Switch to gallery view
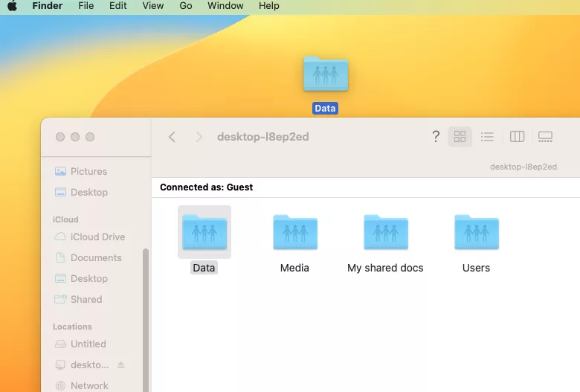Image resolution: width=580 pixels, height=392 pixels. [x=545, y=137]
